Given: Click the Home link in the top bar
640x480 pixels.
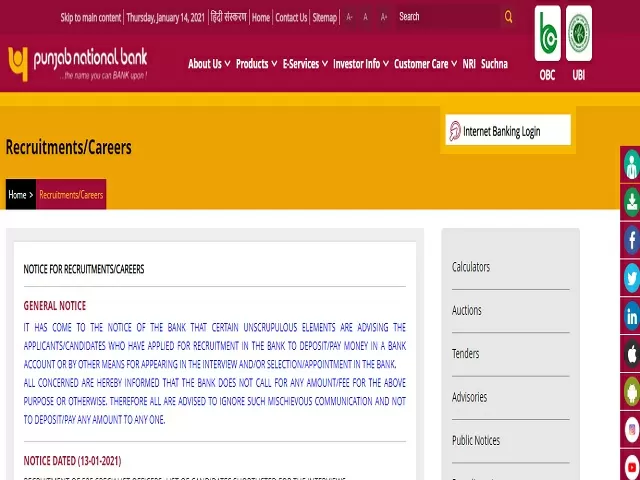Looking at the screenshot, I should point(261,18).
